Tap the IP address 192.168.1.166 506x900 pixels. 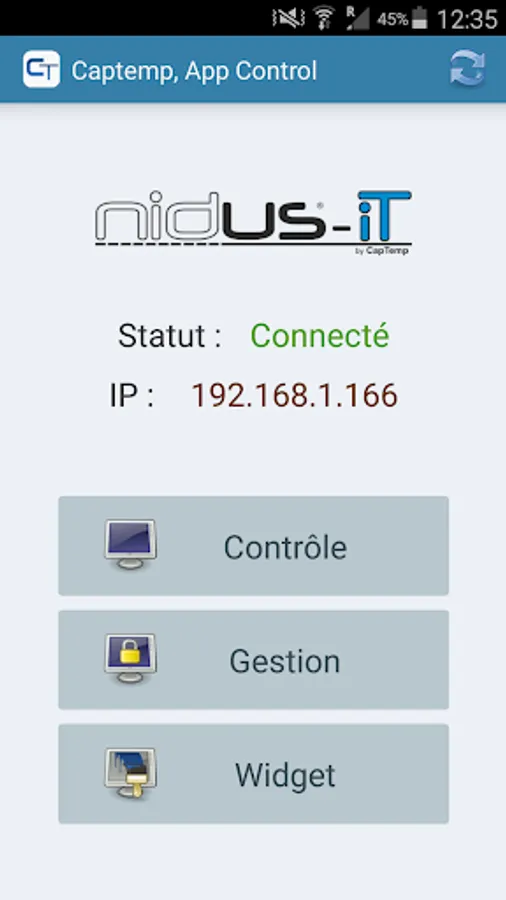pos(294,395)
